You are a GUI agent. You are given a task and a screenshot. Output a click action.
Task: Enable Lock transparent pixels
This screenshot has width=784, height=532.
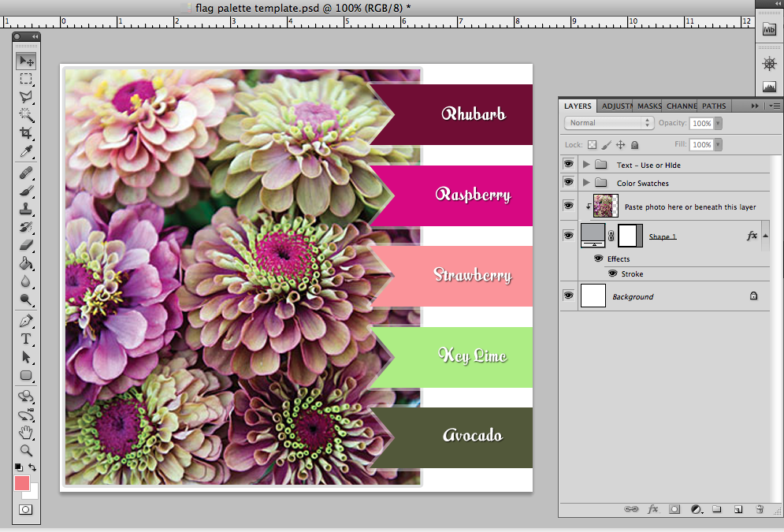[x=592, y=144]
